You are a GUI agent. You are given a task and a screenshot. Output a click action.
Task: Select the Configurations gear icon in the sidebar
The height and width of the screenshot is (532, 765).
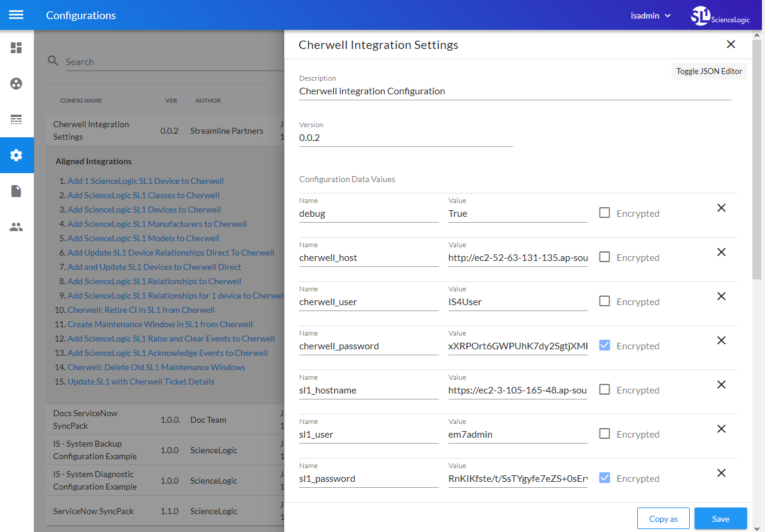click(x=16, y=155)
